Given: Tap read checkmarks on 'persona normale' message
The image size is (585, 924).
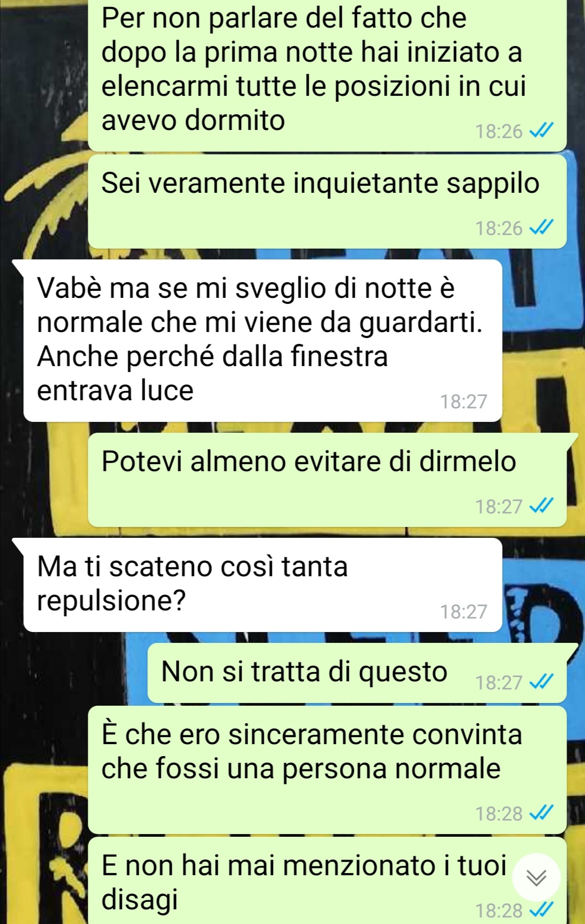Looking at the screenshot, I should tap(541, 813).
